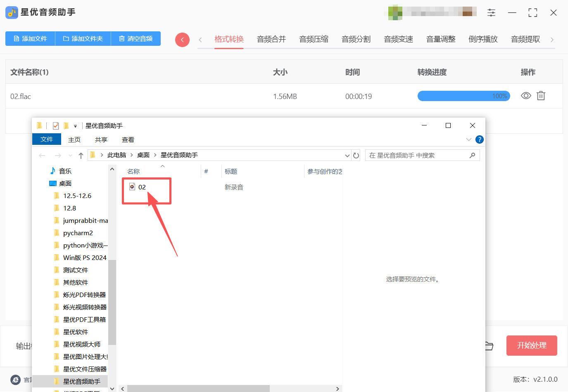Select the 星优音频助手 folder in tree
Image resolution: width=568 pixels, height=392 pixels.
pos(82,381)
